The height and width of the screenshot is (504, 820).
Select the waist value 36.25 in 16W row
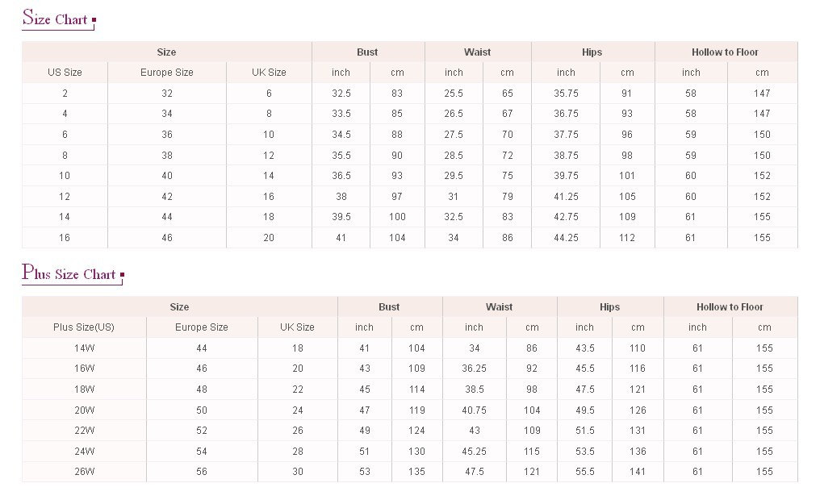click(x=474, y=369)
